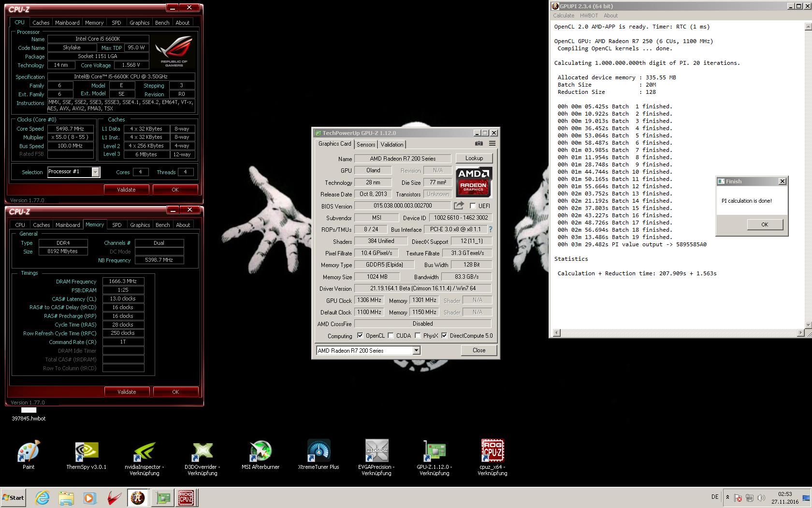Image resolution: width=812 pixels, height=508 pixels.
Task: Open cpuz_x64 desktop shortcut
Action: pos(493,458)
